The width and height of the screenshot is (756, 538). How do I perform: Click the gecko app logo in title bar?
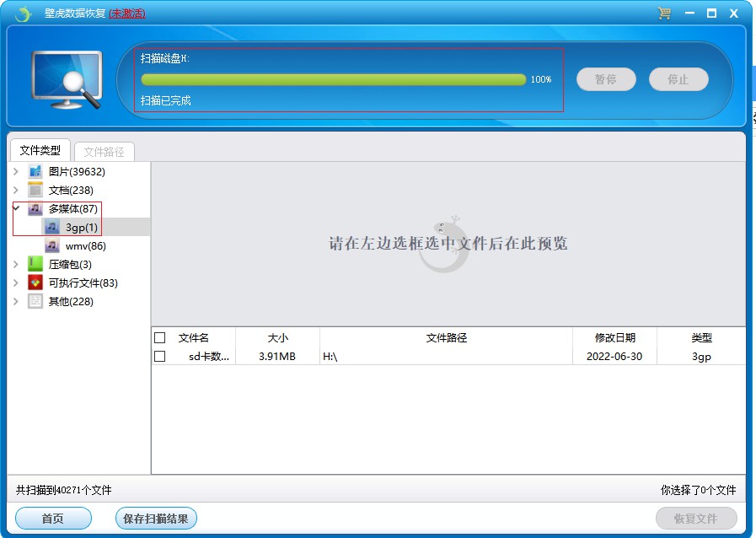tap(23, 13)
